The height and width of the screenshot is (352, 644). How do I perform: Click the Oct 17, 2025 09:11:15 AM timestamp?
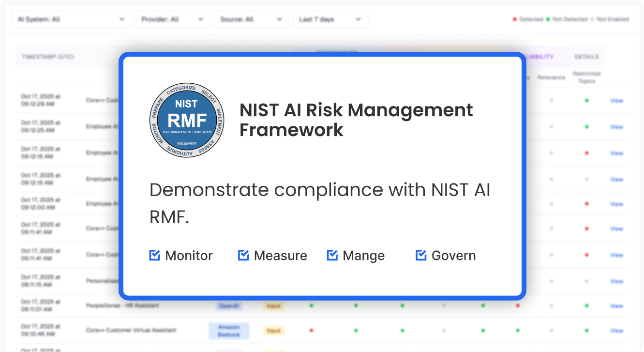(41, 281)
